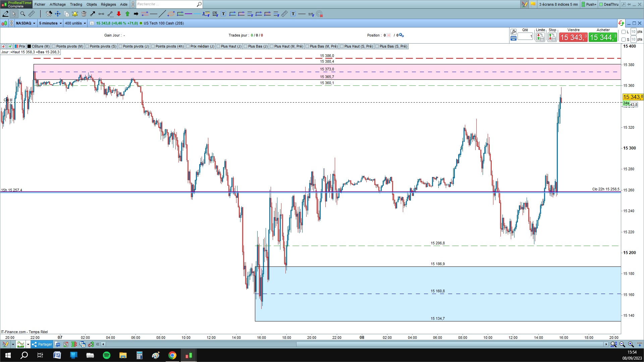Click the Partager share button
644x362 pixels.
42,344
